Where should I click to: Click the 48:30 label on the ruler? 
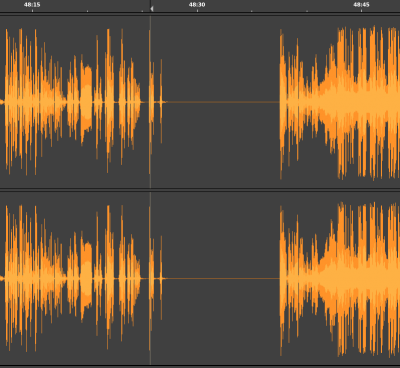(197, 5)
